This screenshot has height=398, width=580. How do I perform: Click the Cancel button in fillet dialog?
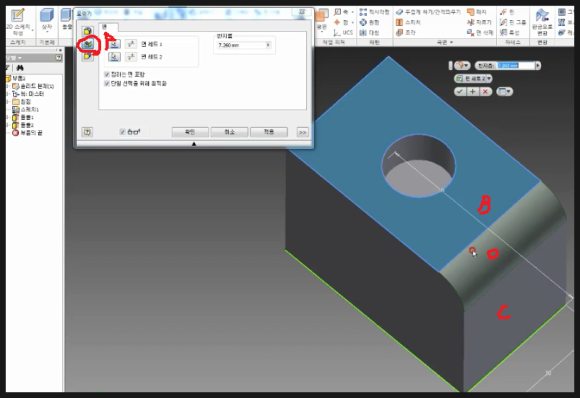[x=229, y=132]
